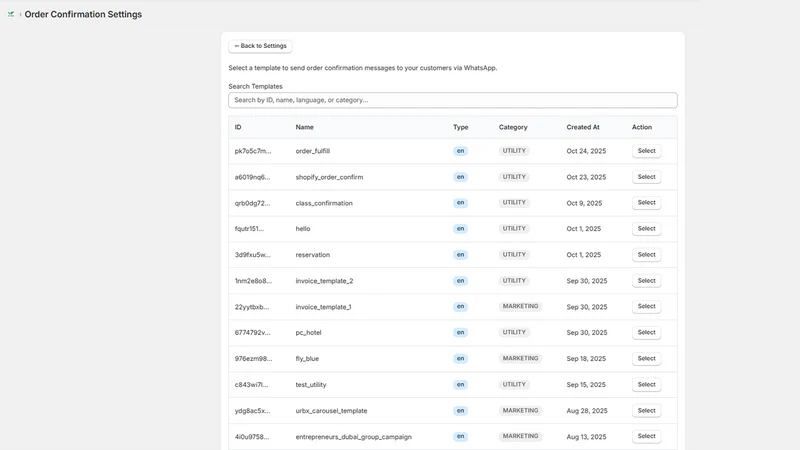Click ID pk7o5c7m... in first row
800x450 pixels.
[x=253, y=151]
